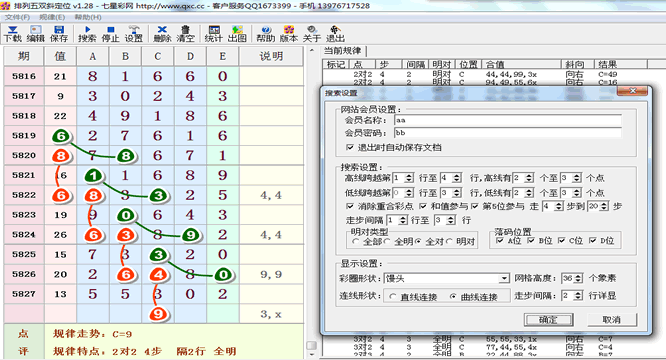Screen dimensions: 666x360
Task: Click red circle 4 in row 5826 column C
Action: [x=158, y=275]
